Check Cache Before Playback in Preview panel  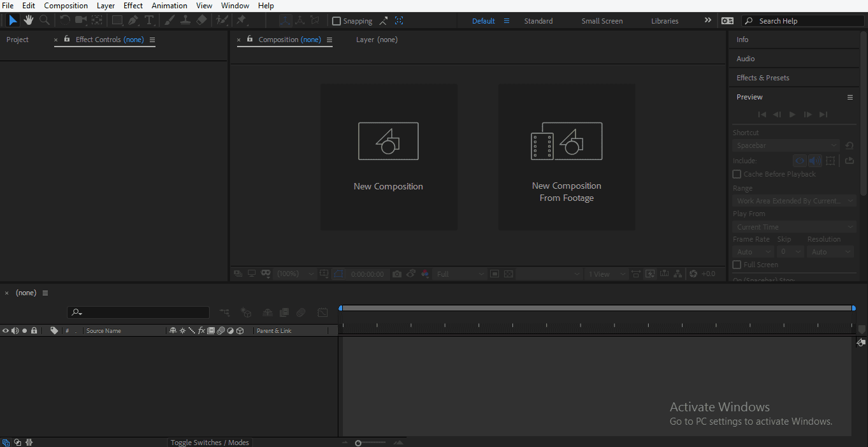737,173
